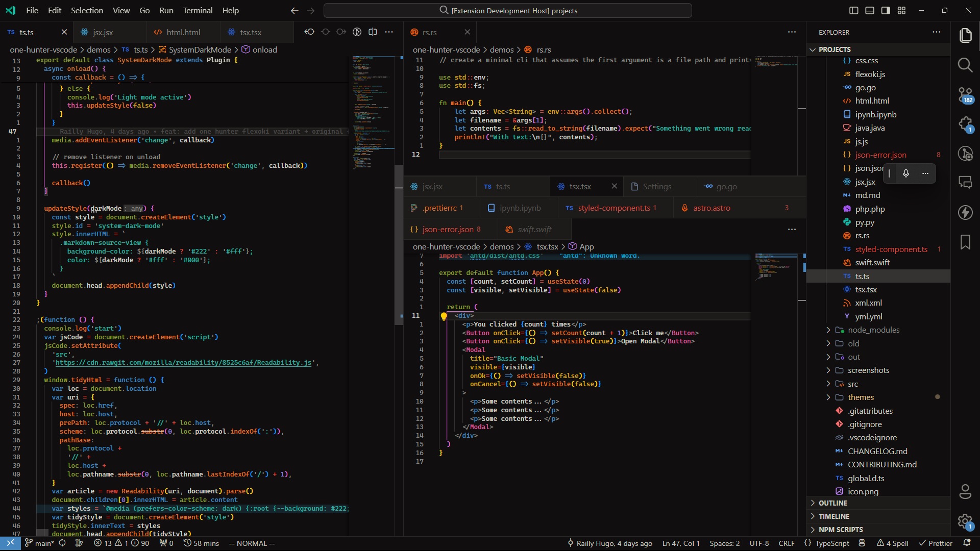
Task: Open the Extensions view
Action: click(965, 124)
